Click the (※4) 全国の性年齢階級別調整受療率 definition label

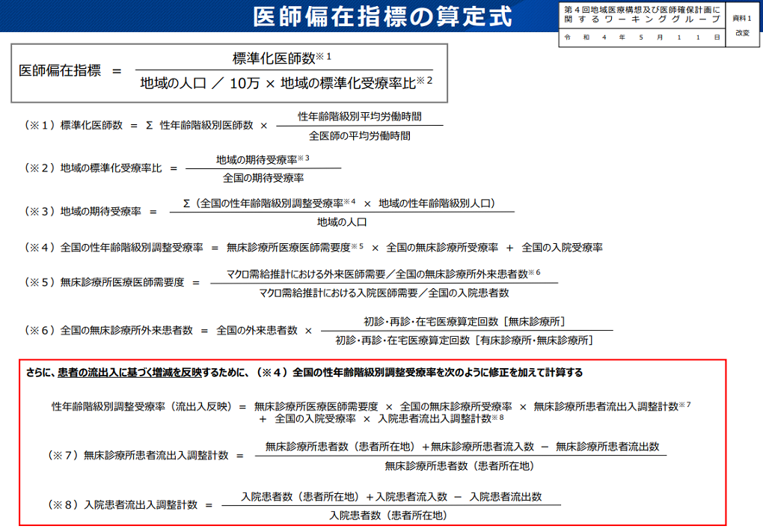coord(114,247)
